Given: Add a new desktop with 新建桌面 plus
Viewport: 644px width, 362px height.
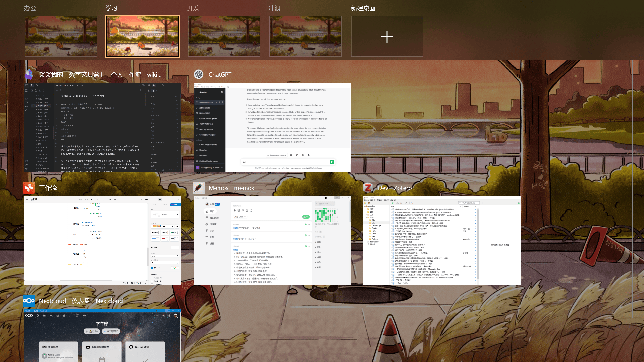Looking at the screenshot, I should click(387, 36).
